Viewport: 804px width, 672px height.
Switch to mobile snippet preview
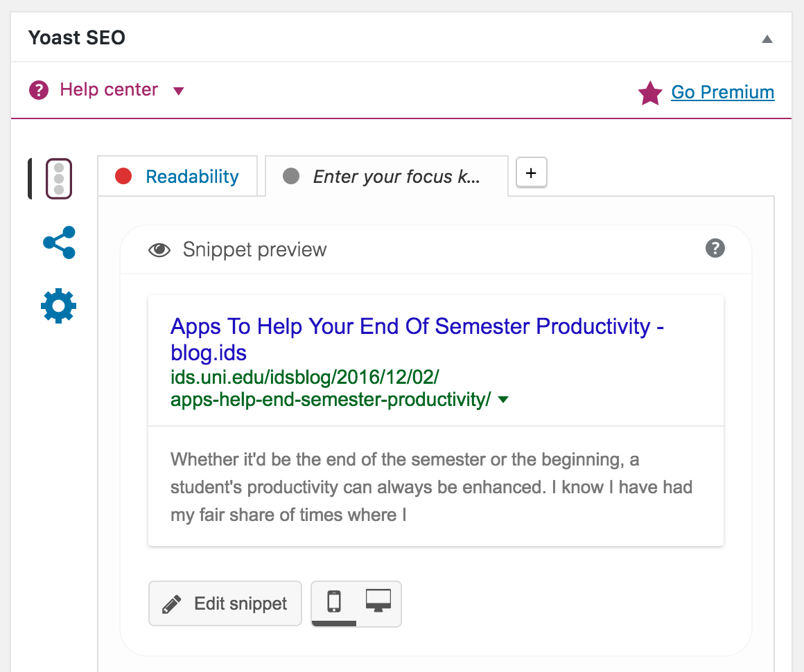334,601
